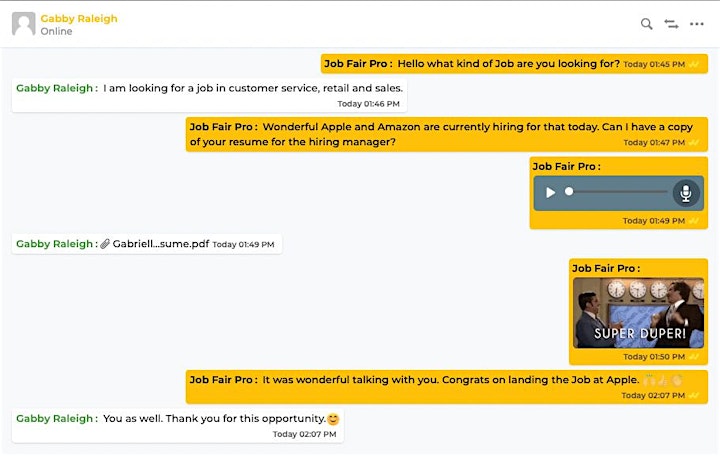Open the Gabriell...sume.pdf attachment

161,244
